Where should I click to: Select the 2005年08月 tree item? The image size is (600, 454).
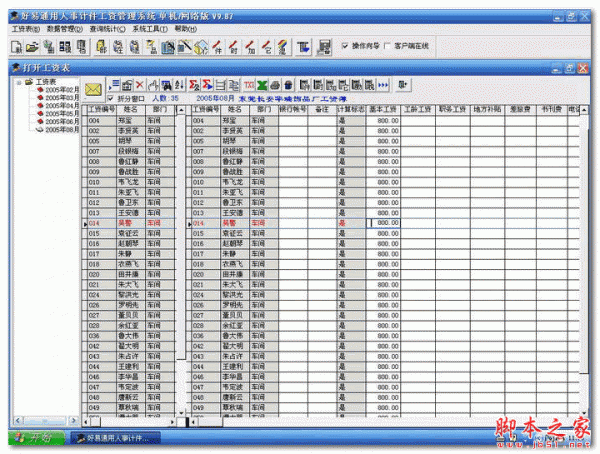coord(62,130)
